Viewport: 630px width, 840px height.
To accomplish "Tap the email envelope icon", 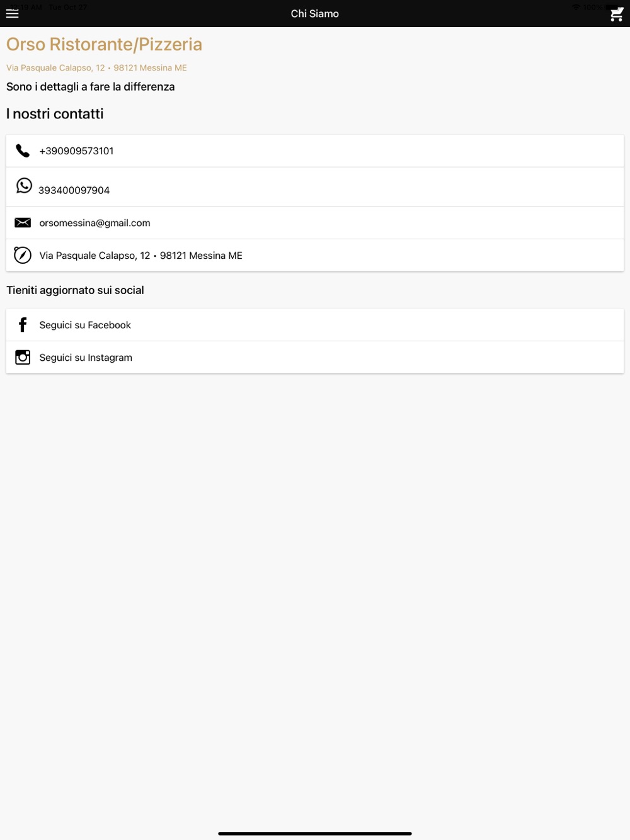I will click(23, 222).
